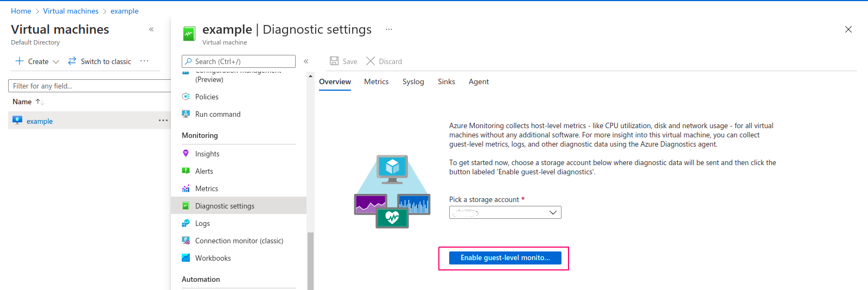This screenshot has width=868, height=290.
Task: Open Insights under Monitoring
Action: click(207, 154)
